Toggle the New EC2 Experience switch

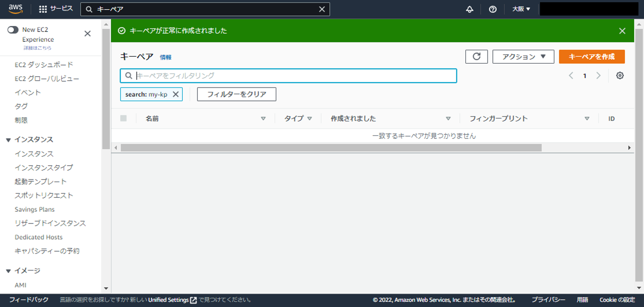[x=13, y=30]
